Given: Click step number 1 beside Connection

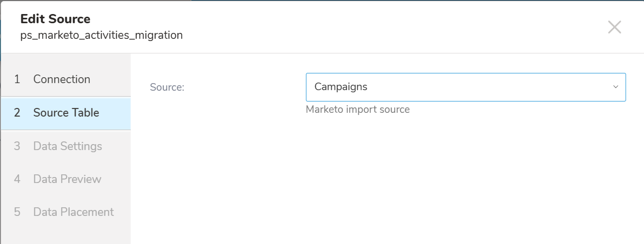Looking at the screenshot, I should (x=17, y=79).
